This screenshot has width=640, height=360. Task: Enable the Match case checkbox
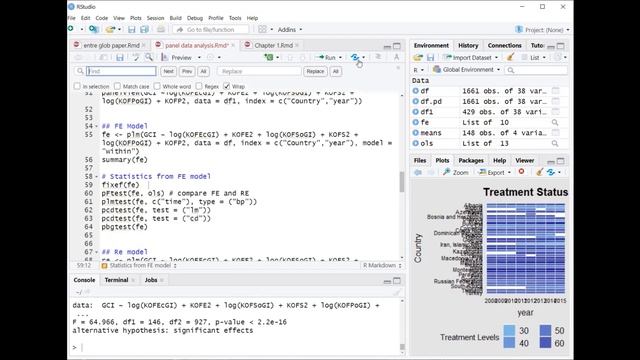click(118, 86)
